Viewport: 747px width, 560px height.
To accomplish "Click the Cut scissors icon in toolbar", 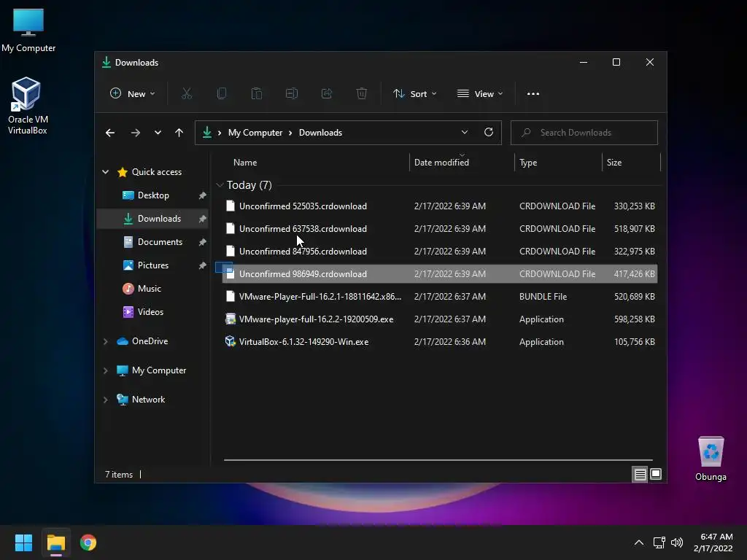I will click(x=187, y=94).
